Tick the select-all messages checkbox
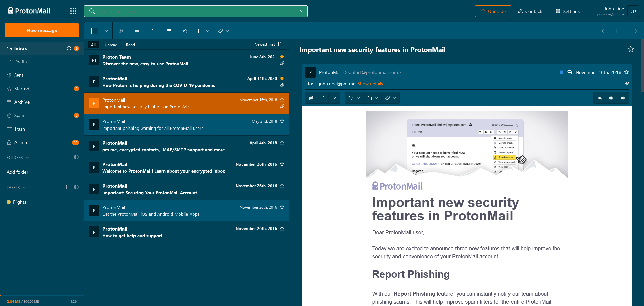The width and height of the screenshot is (644, 306). [x=95, y=31]
